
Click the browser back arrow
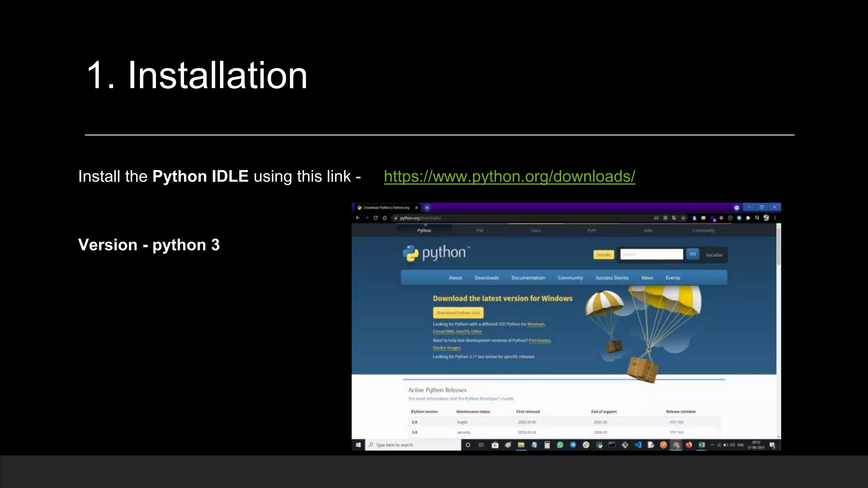click(x=358, y=218)
